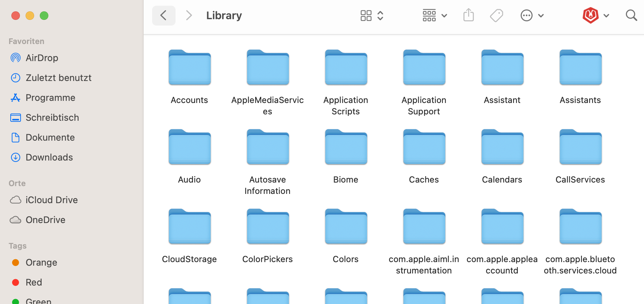Click the Orange tag color dot
The width and height of the screenshot is (644, 304).
point(16,262)
